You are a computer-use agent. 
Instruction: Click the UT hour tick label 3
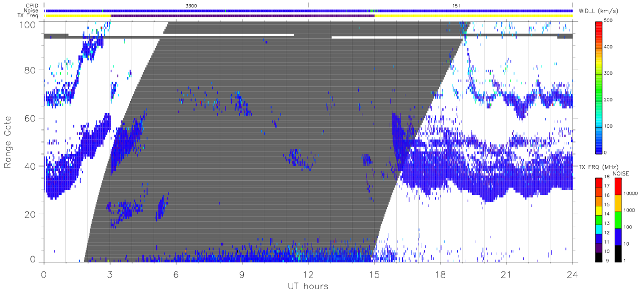[x=110, y=274]
